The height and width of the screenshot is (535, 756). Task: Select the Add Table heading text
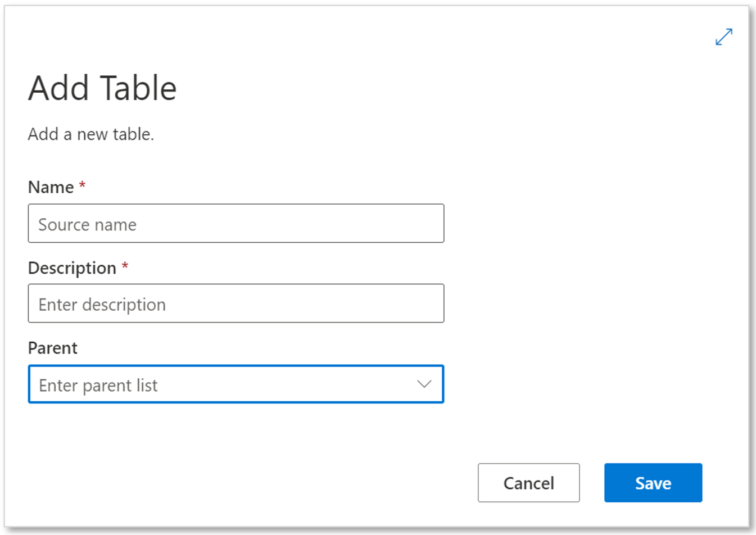[x=102, y=88]
